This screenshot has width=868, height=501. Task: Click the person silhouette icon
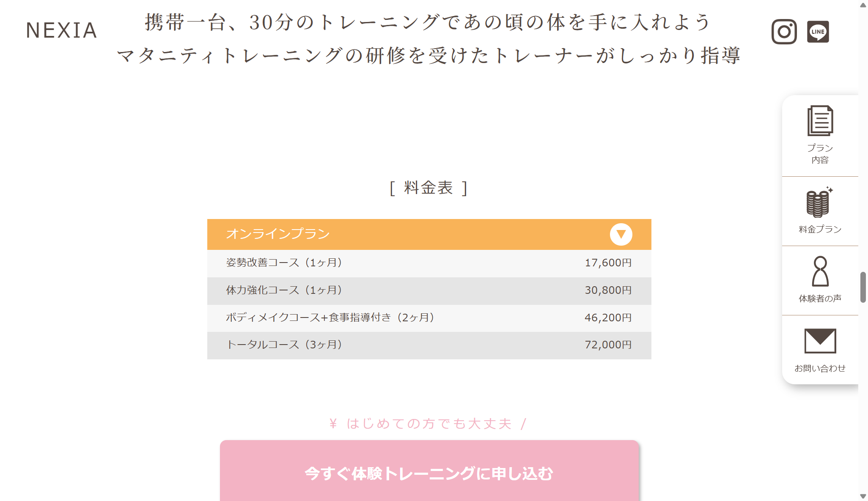(820, 271)
